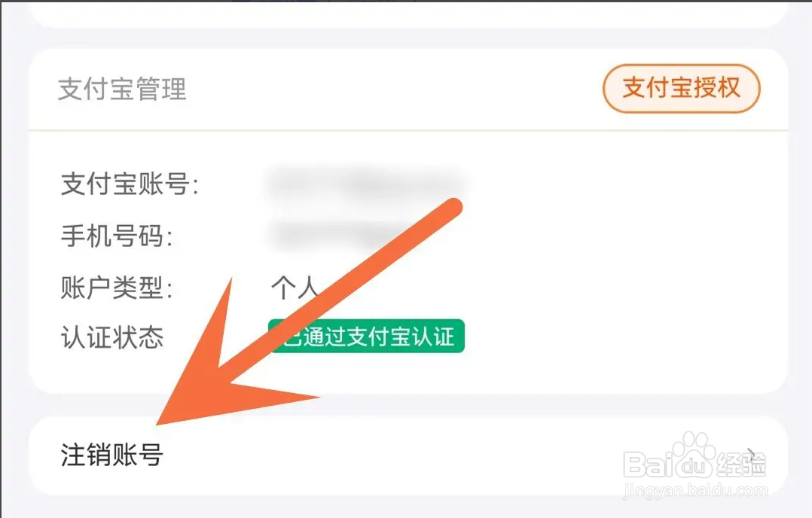Select the 支付宝管理 section heading
The image size is (812, 518).
pyautogui.click(x=122, y=89)
